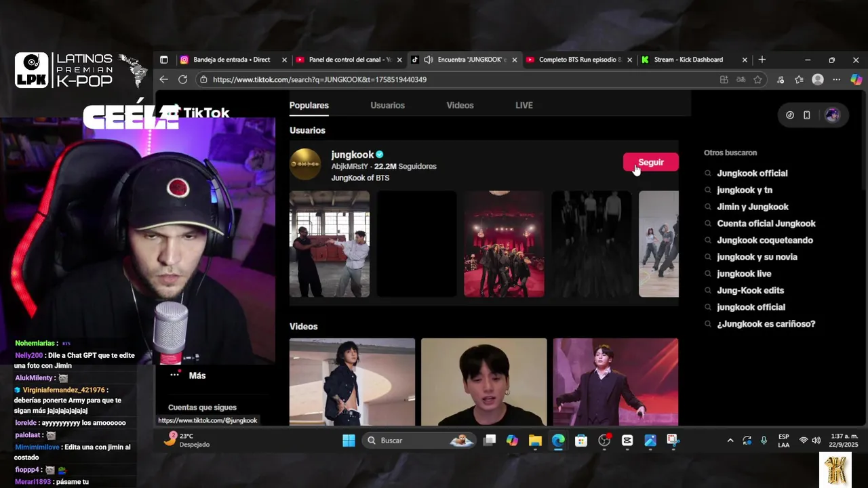Open the volume control in system tray

pyautogui.click(x=816, y=441)
